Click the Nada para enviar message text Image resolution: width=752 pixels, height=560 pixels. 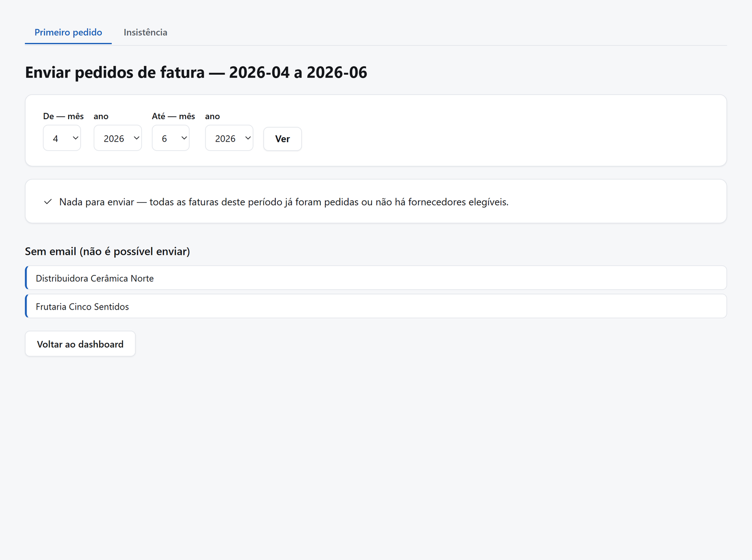coord(284,202)
